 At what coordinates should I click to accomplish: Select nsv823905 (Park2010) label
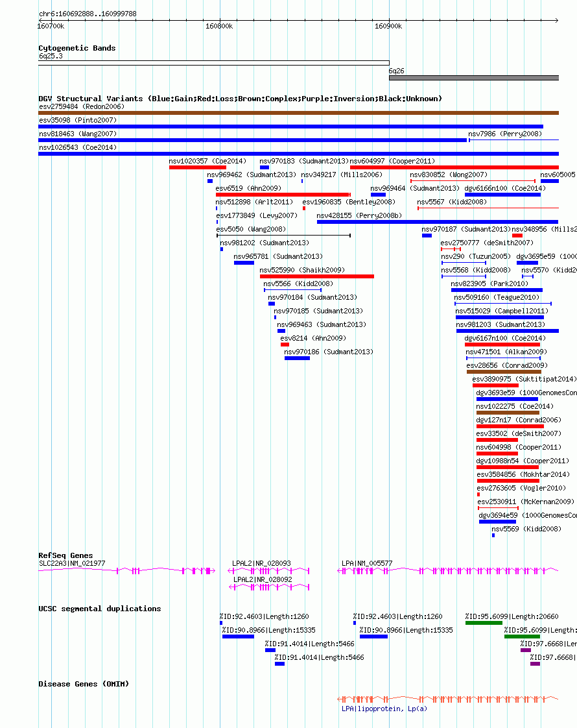489,284
